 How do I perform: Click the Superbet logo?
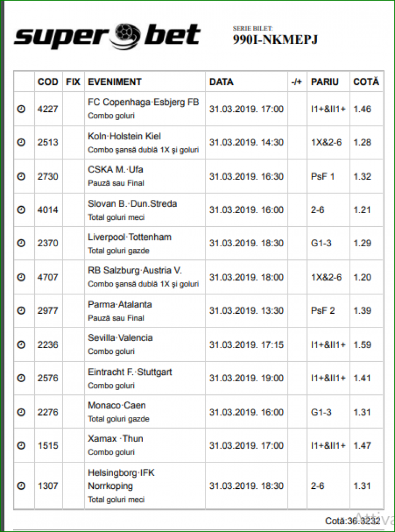point(107,37)
